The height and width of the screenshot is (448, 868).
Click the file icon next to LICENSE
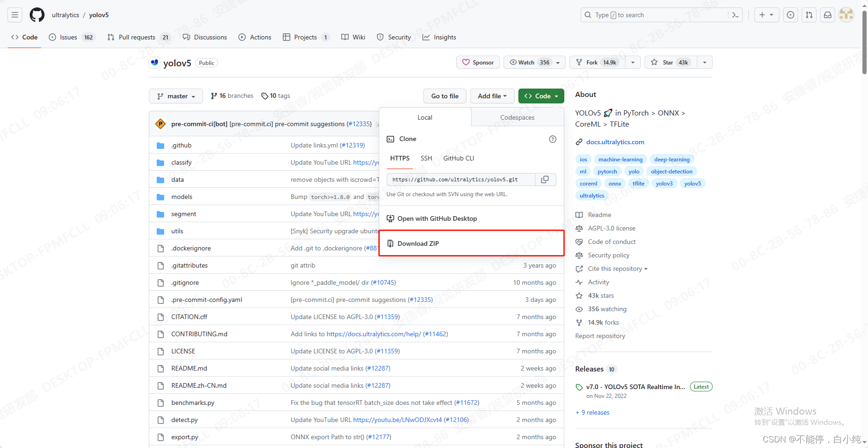tap(160, 352)
